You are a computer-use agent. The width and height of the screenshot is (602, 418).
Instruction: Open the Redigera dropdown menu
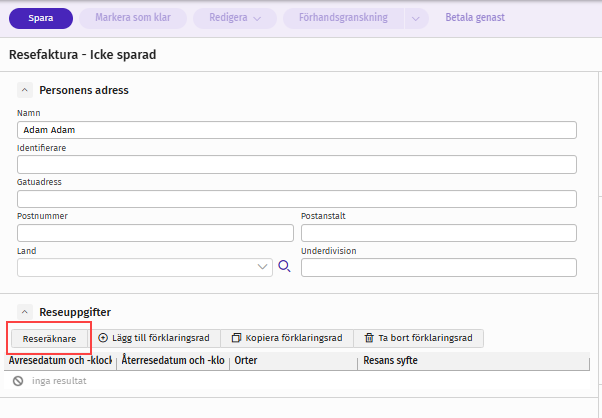click(x=234, y=18)
